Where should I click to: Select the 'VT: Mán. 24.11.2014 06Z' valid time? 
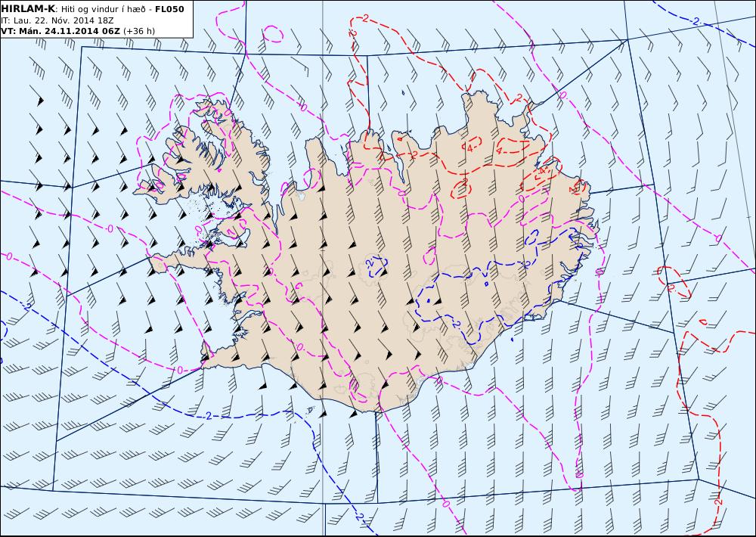tap(60, 31)
